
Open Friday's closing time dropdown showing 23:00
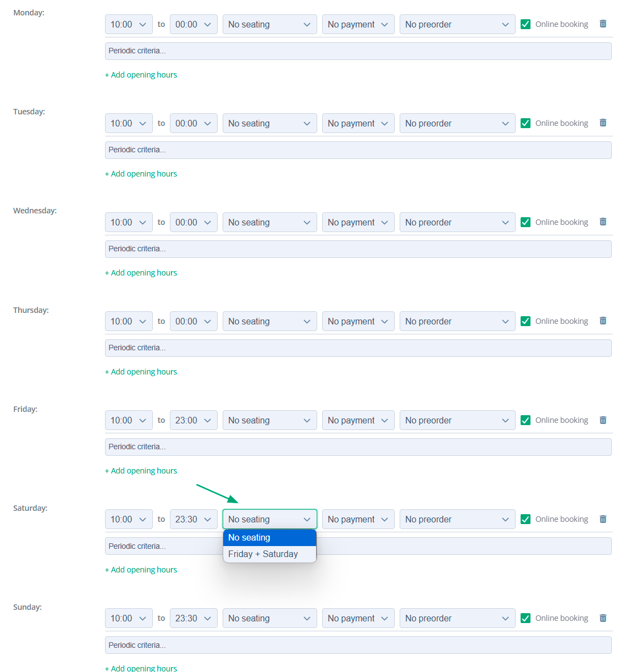click(194, 420)
